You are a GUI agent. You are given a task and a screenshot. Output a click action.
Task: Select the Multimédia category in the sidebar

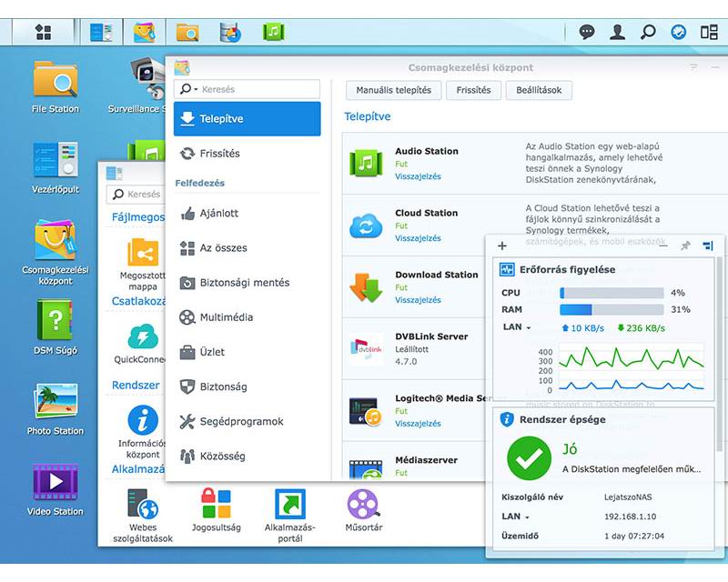click(x=226, y=317)
